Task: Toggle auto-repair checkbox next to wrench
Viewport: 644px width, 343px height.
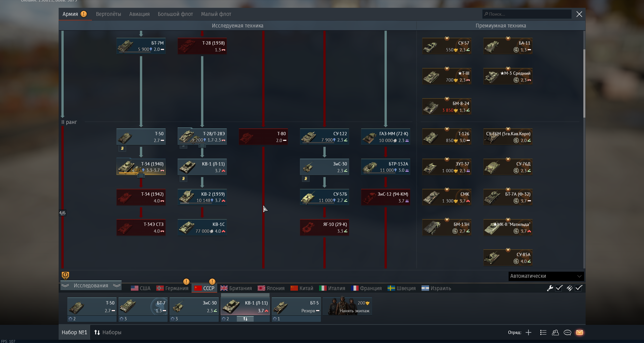Action: [559, 288]
